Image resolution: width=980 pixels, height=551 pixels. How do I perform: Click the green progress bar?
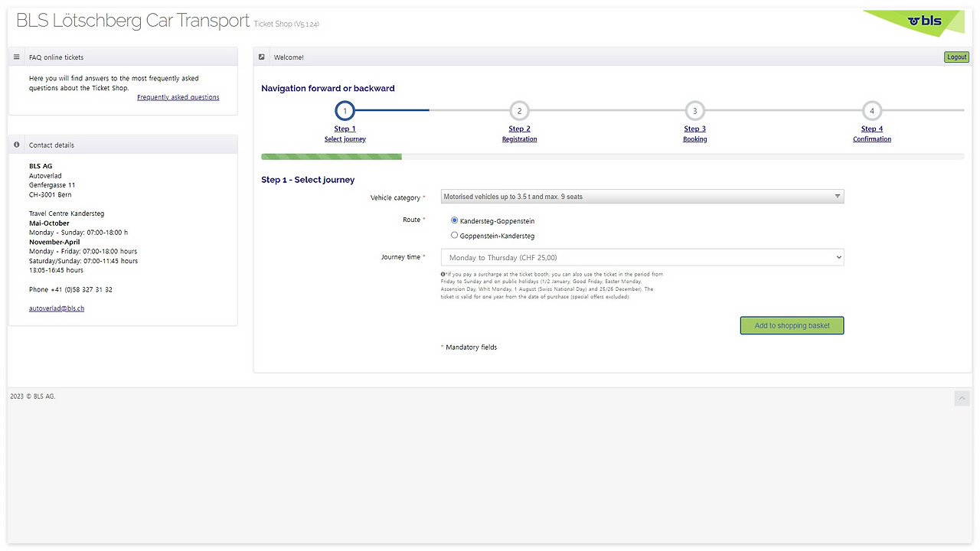click(332, 157)
